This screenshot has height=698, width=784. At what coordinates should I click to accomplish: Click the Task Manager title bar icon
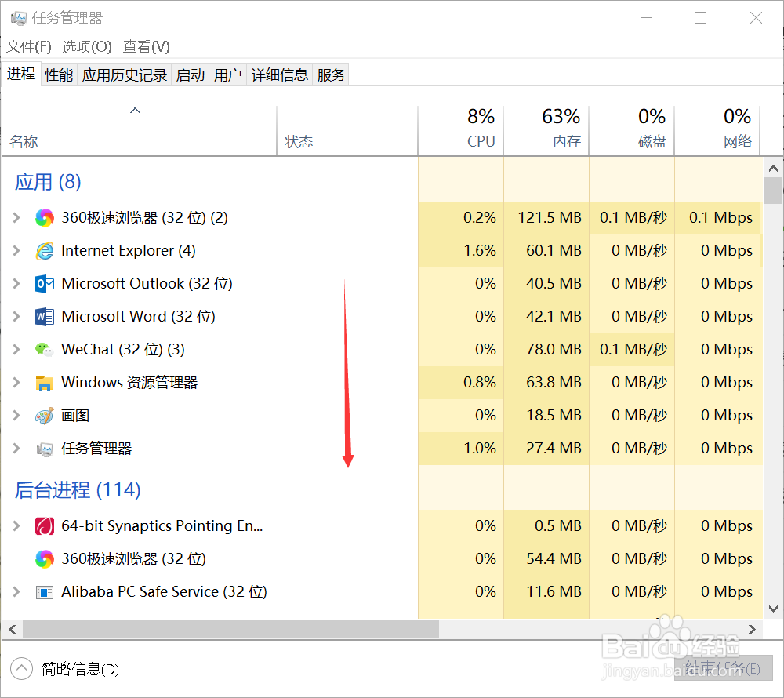tap(19, 19)
